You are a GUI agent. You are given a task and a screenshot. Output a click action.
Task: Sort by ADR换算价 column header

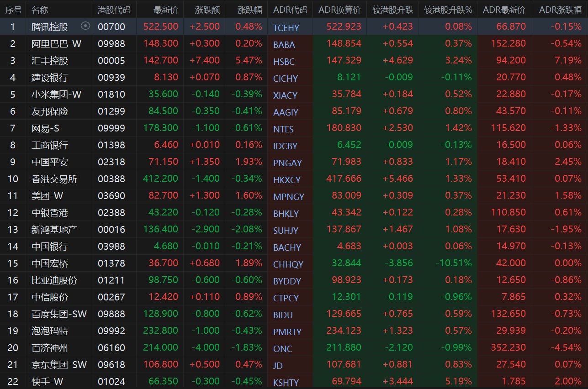[x=339, y=10]
